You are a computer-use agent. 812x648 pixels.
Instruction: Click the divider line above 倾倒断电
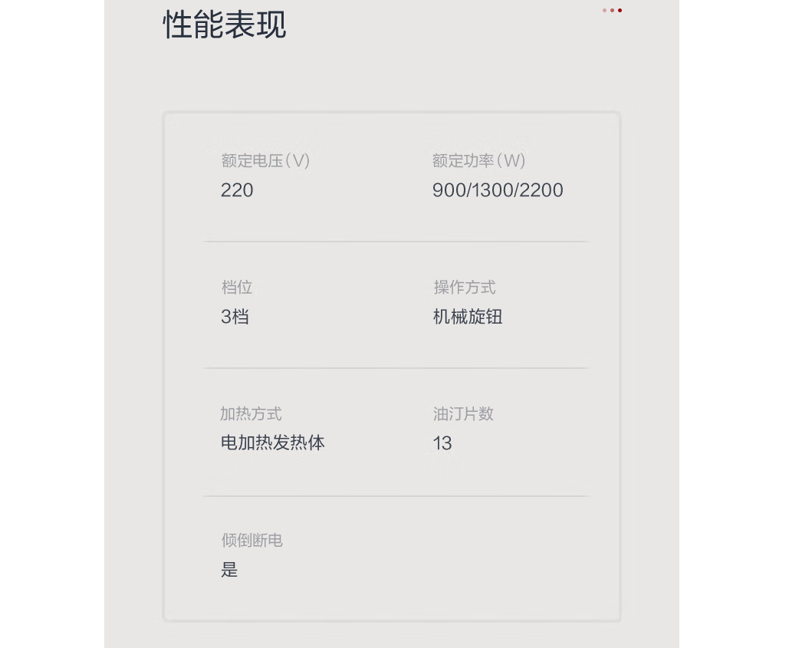click(396, 495)
